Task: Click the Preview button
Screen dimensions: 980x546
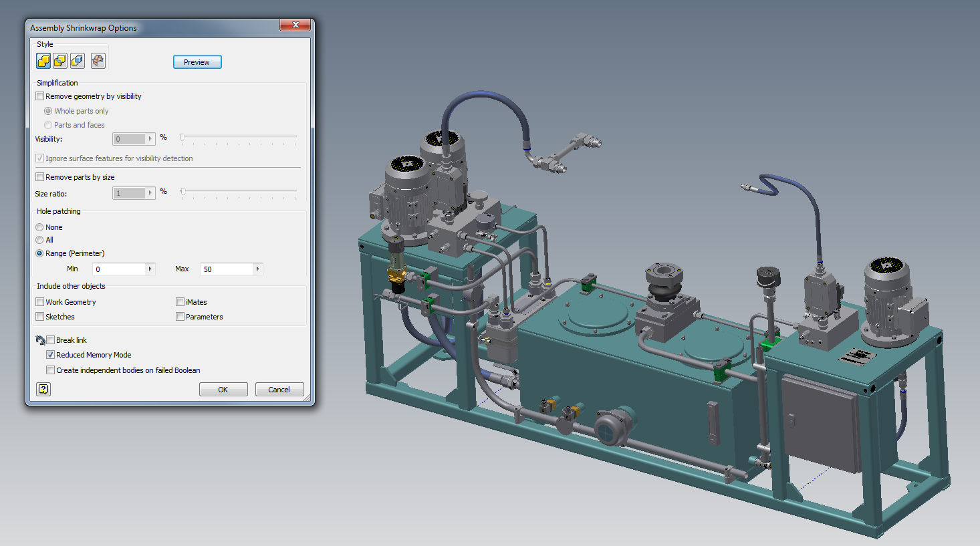Action: pyautogui.click(x=197, y=62)
